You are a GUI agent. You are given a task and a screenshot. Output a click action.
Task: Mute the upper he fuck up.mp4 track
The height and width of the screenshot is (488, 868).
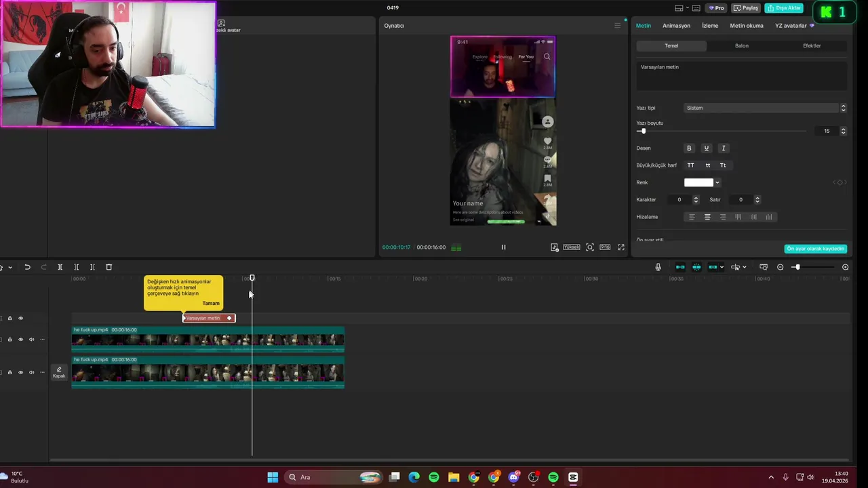point(31,339)
